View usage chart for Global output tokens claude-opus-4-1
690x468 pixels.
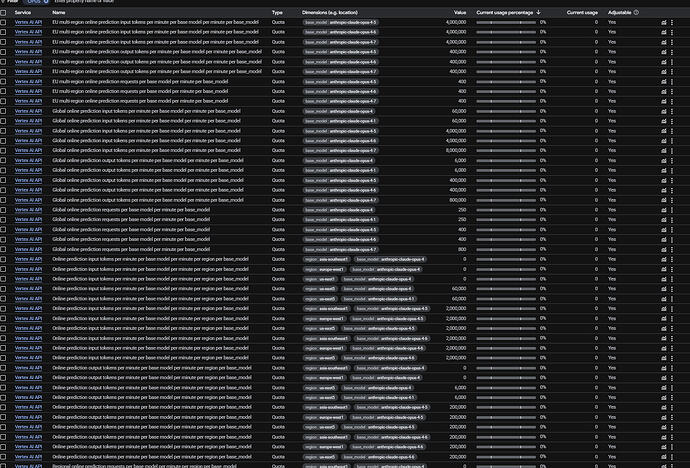tap(664, 170)
